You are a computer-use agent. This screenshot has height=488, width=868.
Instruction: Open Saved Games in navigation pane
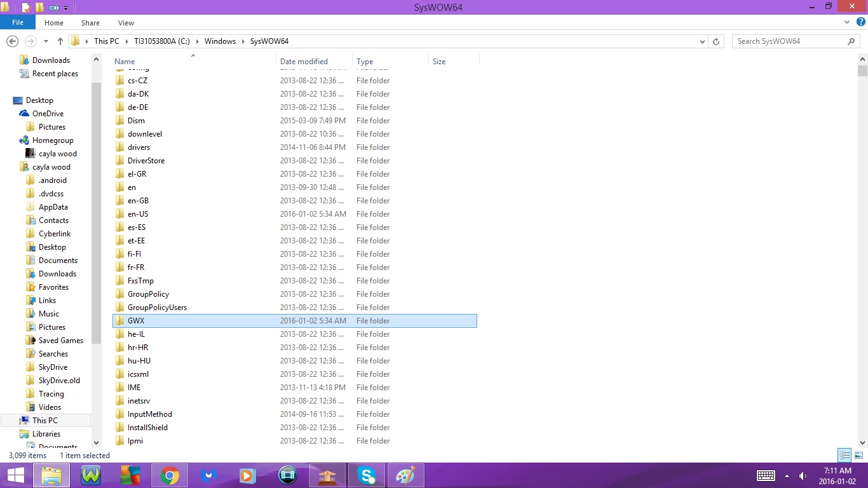(60, 341)
